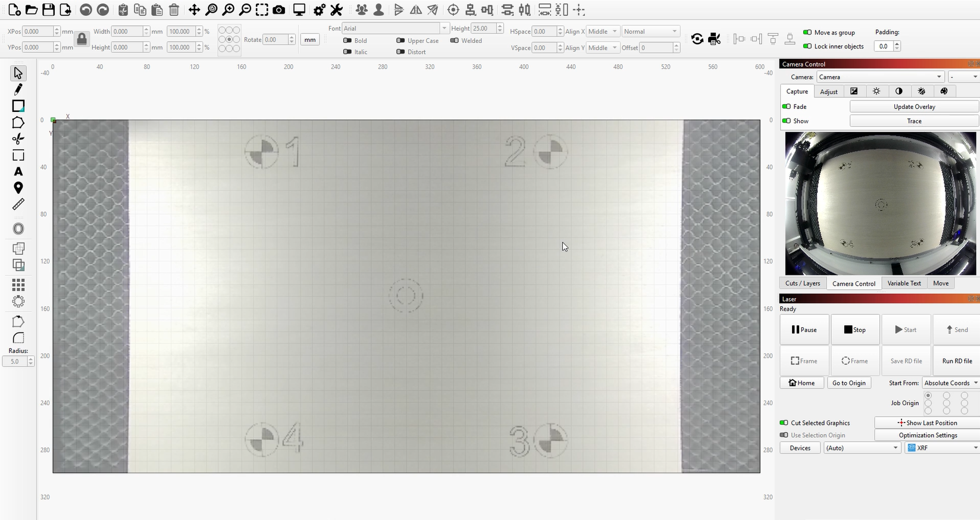Open the Font dropdown list
Screen dimensions: 980x520
point(444,29)
